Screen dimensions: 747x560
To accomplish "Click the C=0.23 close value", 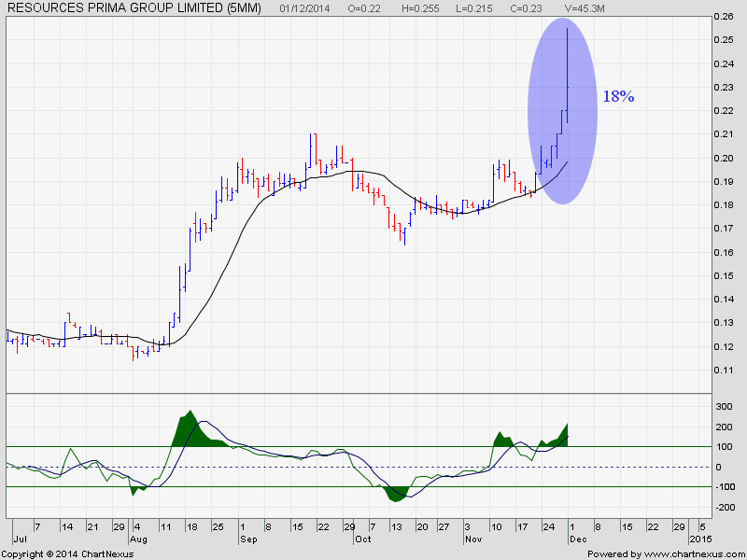I will click(525, 8).
